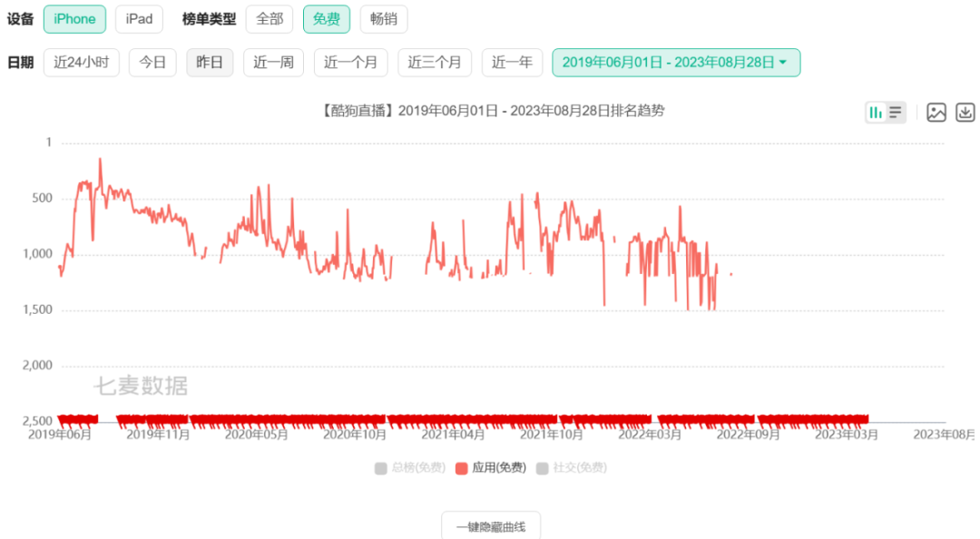Switch to bar chart view icon
Screen dimensions: 980x539
(876, 113)
